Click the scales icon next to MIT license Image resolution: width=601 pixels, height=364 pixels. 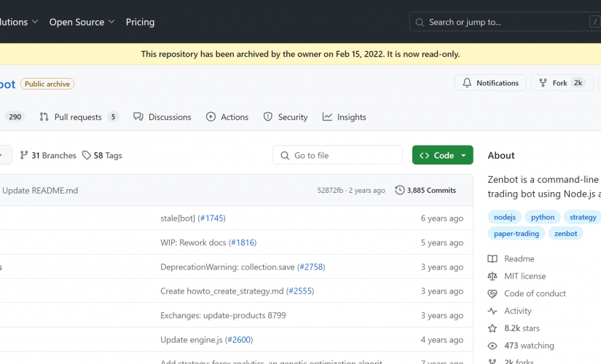[x=492, y=276]
